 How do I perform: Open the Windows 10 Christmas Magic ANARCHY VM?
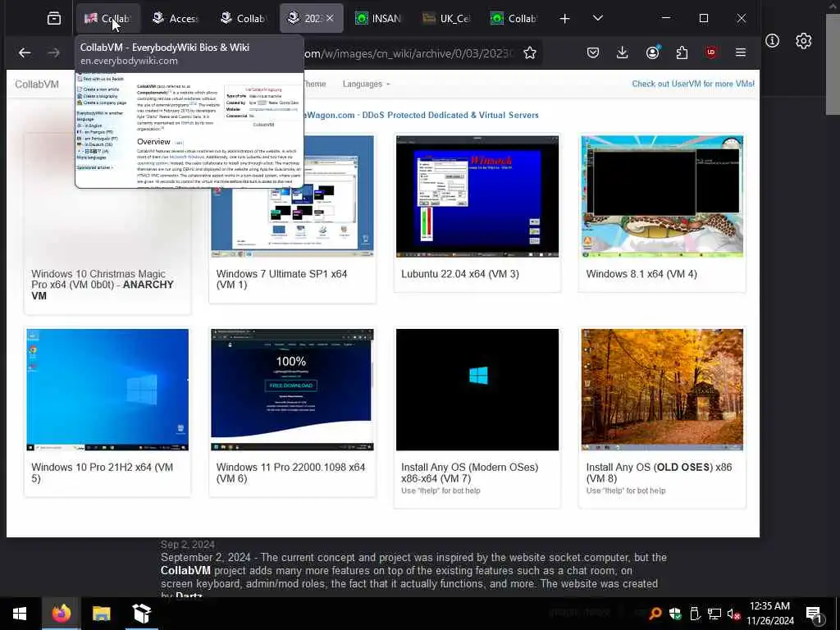107,223
